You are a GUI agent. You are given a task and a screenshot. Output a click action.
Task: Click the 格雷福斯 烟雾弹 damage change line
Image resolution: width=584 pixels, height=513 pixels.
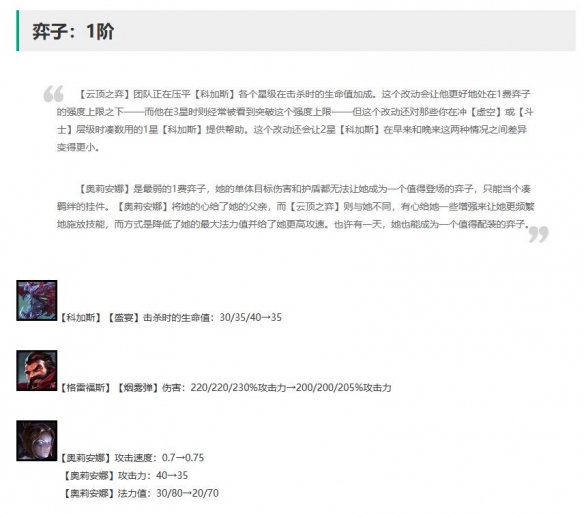click(x=226, y=387)
